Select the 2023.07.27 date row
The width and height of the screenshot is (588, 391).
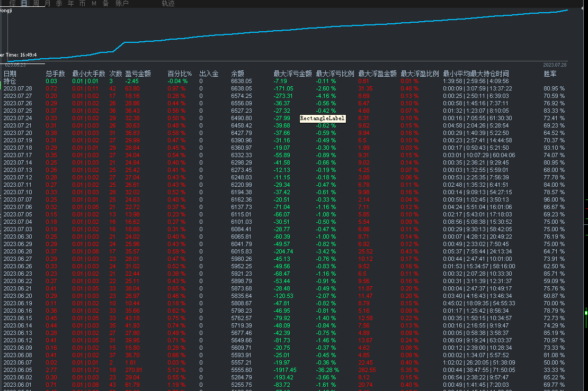(x=18, y=96)
